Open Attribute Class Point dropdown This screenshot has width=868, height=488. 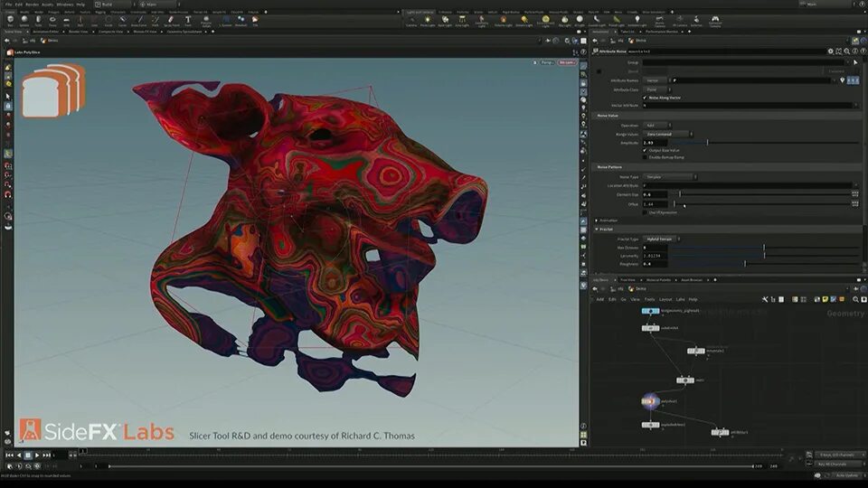click(x=656, y=89)
